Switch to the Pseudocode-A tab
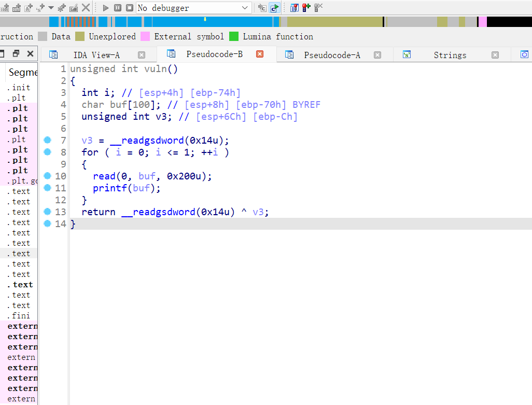532x405 pixels. point(332,55)
